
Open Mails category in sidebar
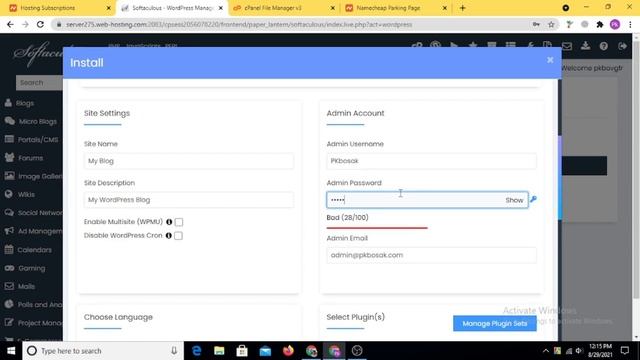pos(20,287)
